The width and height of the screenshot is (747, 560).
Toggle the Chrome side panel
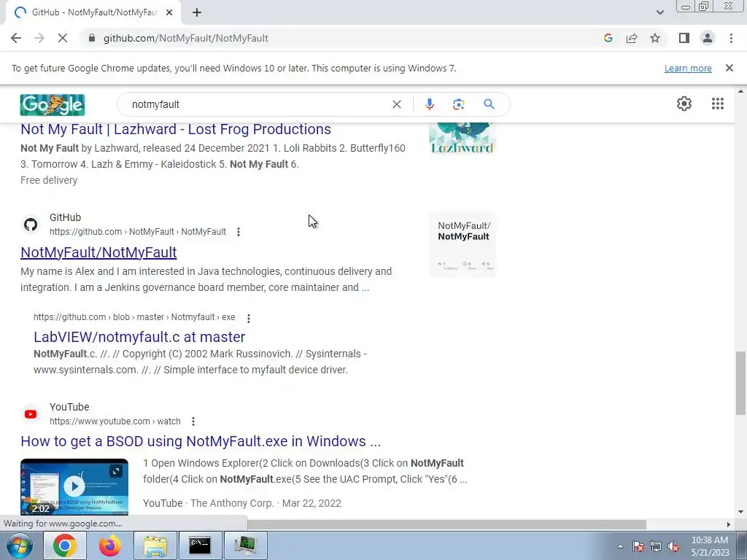tap(684, 38)
